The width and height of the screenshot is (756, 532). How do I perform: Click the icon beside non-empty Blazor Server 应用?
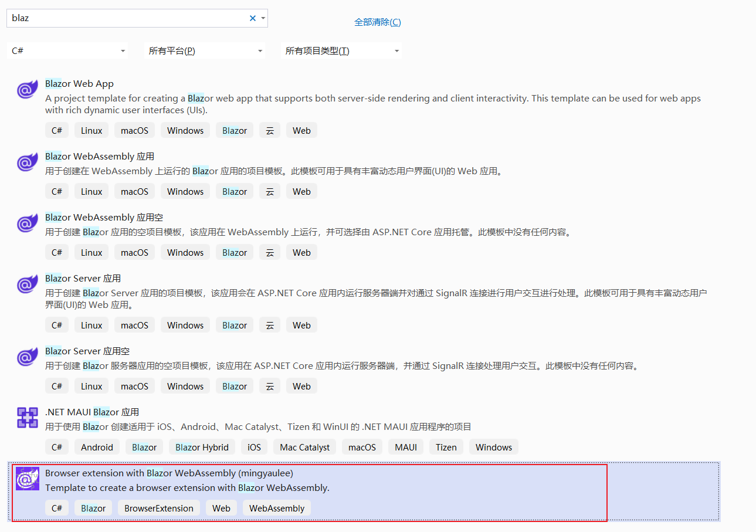coord(28,284)
